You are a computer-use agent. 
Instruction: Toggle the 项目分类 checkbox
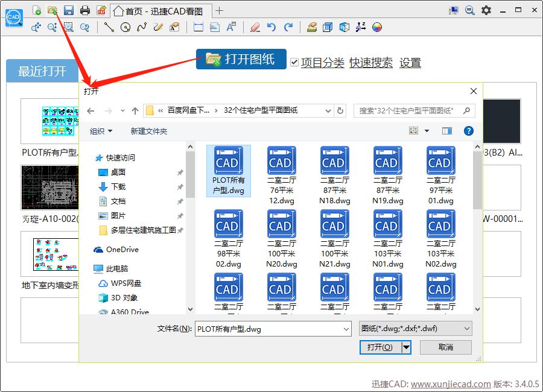click(x=294, y=62)
